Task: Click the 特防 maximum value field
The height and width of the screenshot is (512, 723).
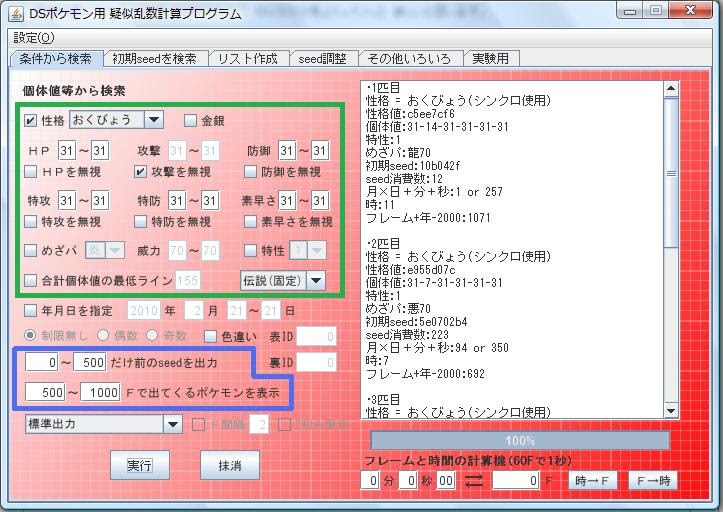Action: 210,200
